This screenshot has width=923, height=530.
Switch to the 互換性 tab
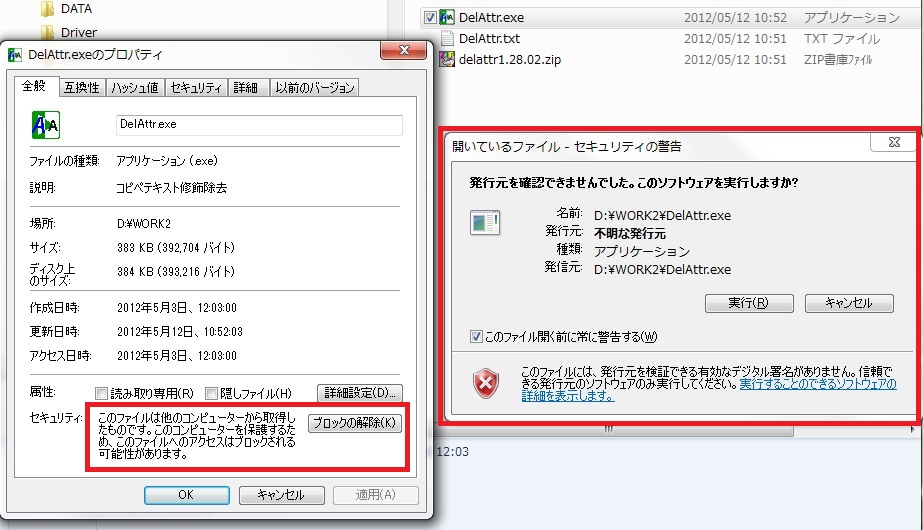(x=81, y=88)
